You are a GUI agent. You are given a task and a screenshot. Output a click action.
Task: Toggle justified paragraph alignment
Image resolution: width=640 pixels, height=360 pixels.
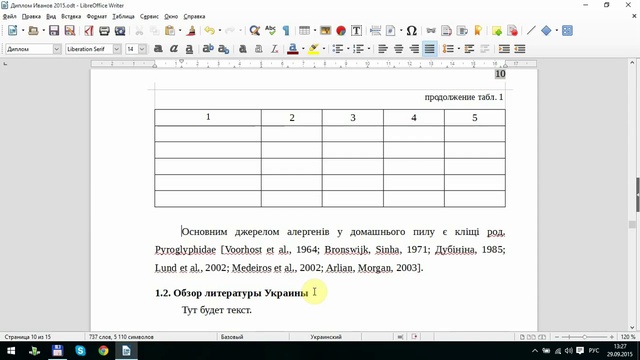429,49
